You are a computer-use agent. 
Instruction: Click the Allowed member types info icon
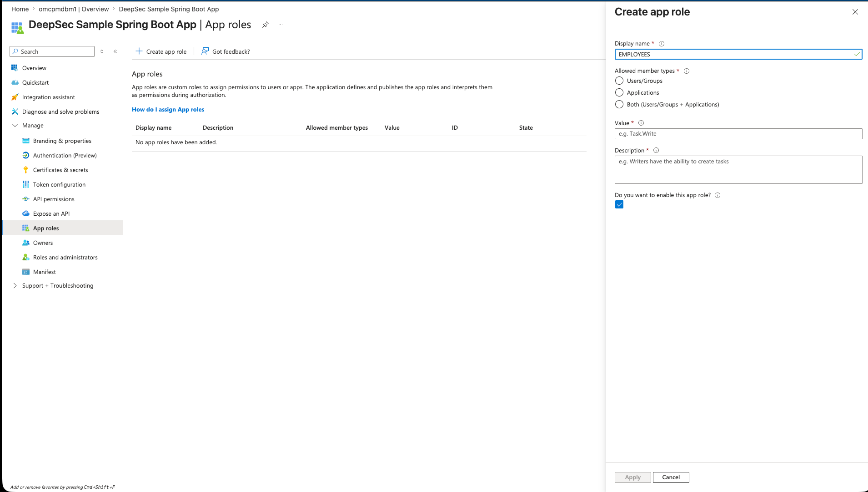coord(687,71)
